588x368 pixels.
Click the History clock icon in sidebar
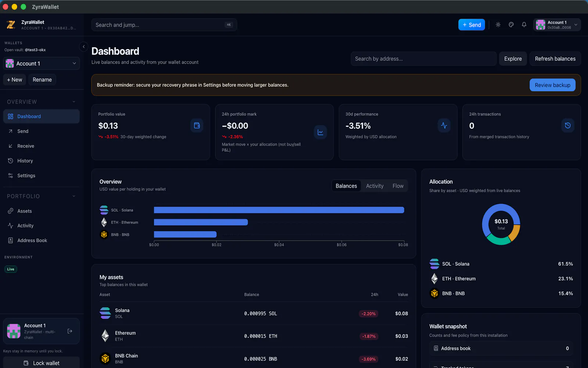point(10,161)
